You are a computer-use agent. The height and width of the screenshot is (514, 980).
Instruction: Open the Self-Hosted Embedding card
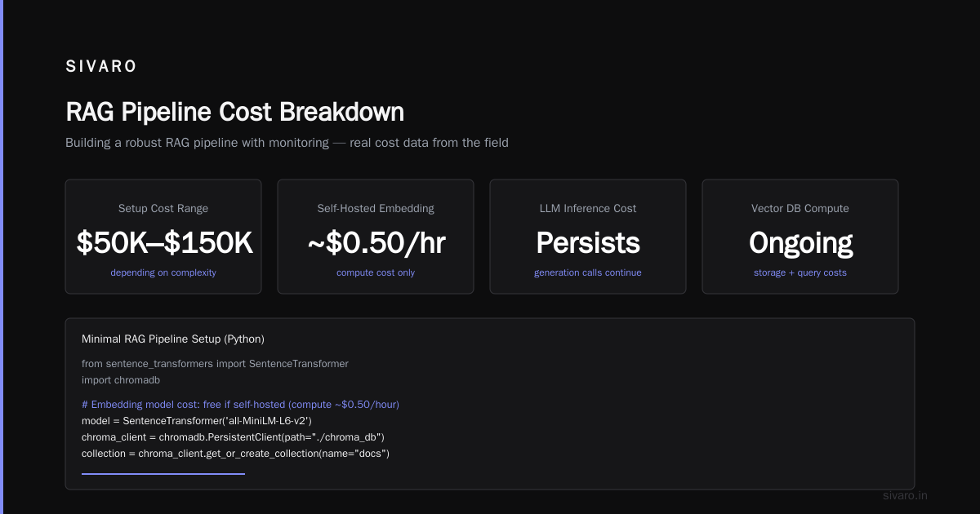coord(376,237)
